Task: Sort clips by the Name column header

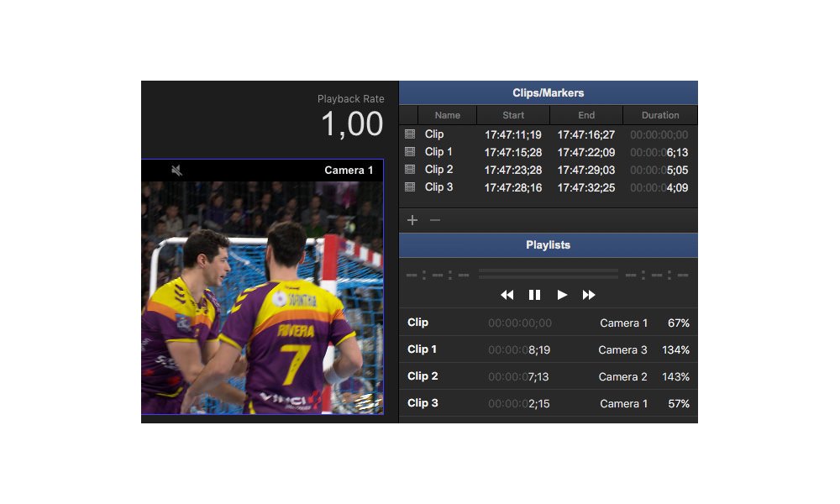Action: pyautogui.click(x=447, y=115)
